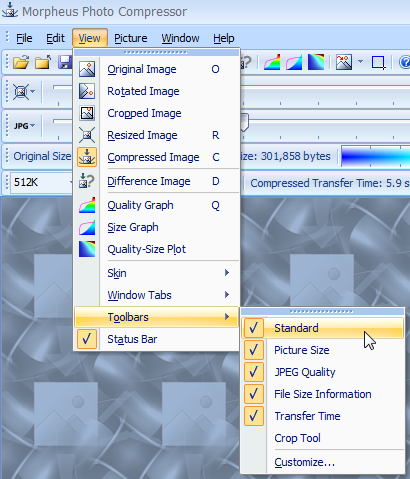Open the Quality-Size Plot icon
This screenshot has width=410, height=479.
coord(87,249)
